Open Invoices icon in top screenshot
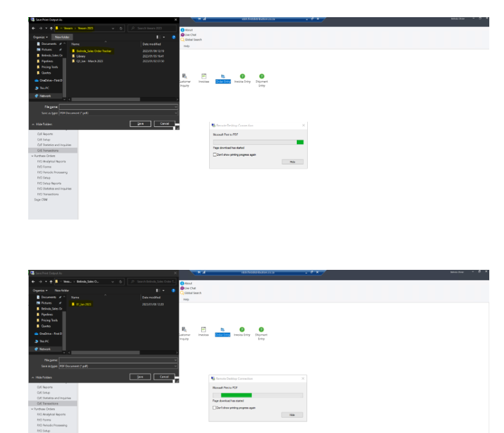 [204, 79]
